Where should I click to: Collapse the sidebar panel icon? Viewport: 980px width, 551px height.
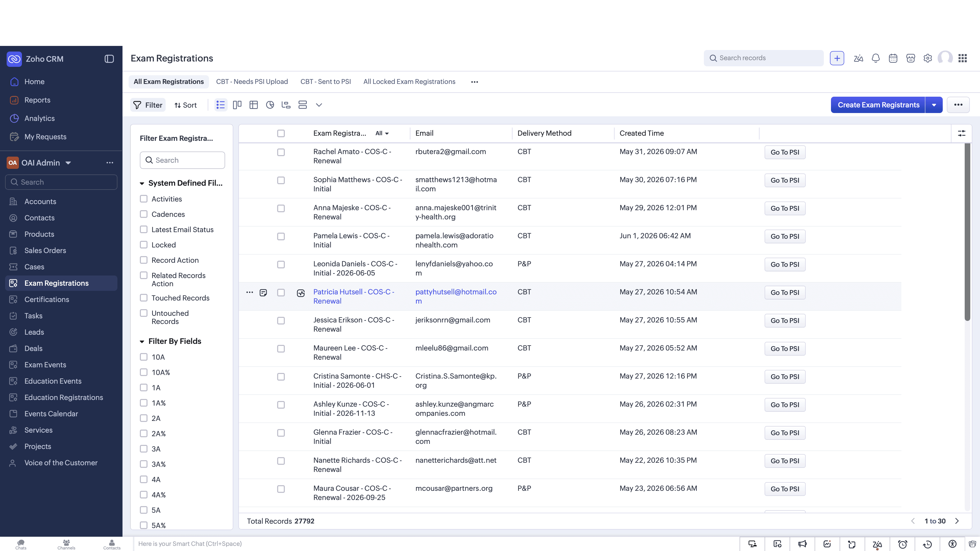[x=109, y=59]
